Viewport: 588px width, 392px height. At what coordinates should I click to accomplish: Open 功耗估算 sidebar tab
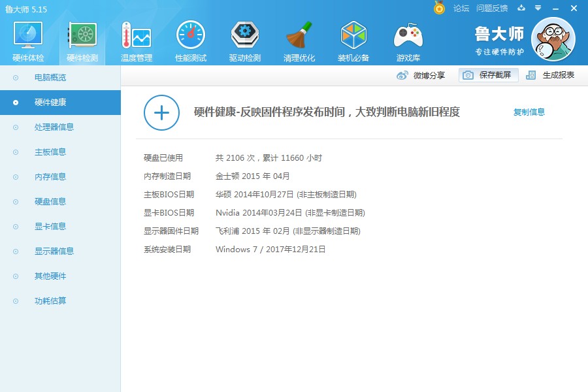[x=60, y=301]
